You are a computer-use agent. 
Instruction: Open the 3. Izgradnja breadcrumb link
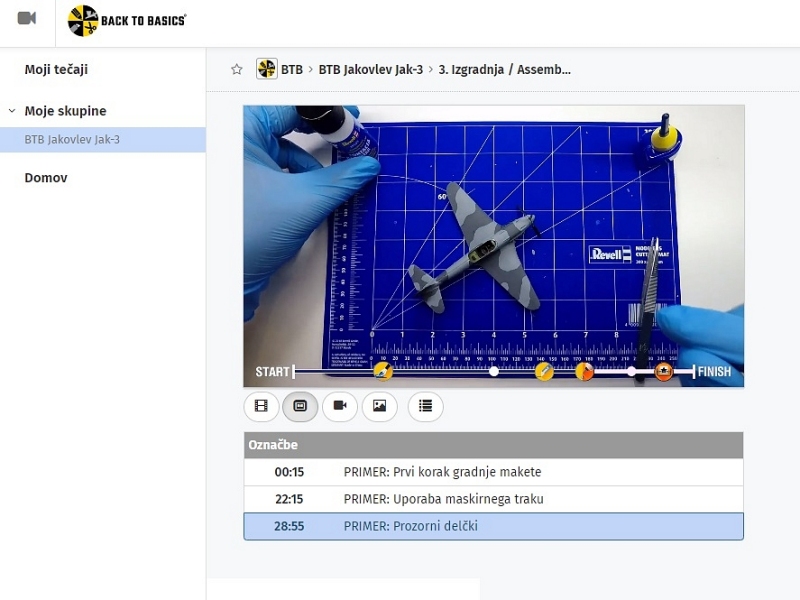tap(504, 70)
